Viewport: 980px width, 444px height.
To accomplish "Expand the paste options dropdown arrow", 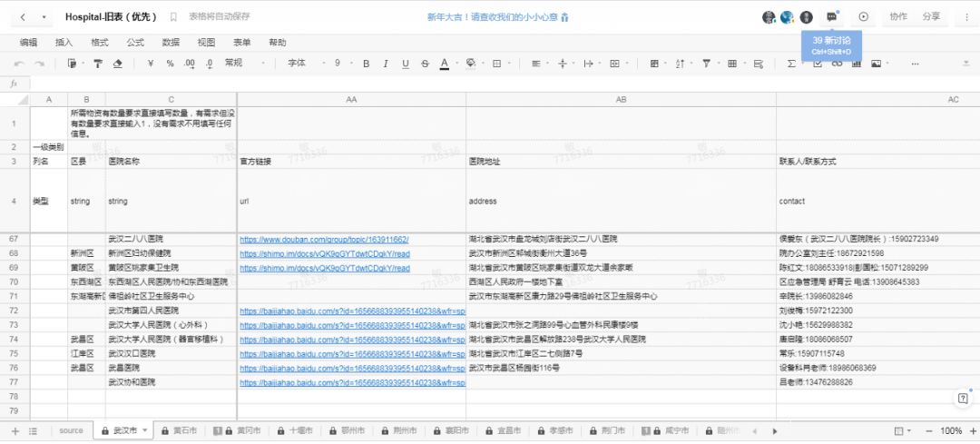I will click(82, 64).
